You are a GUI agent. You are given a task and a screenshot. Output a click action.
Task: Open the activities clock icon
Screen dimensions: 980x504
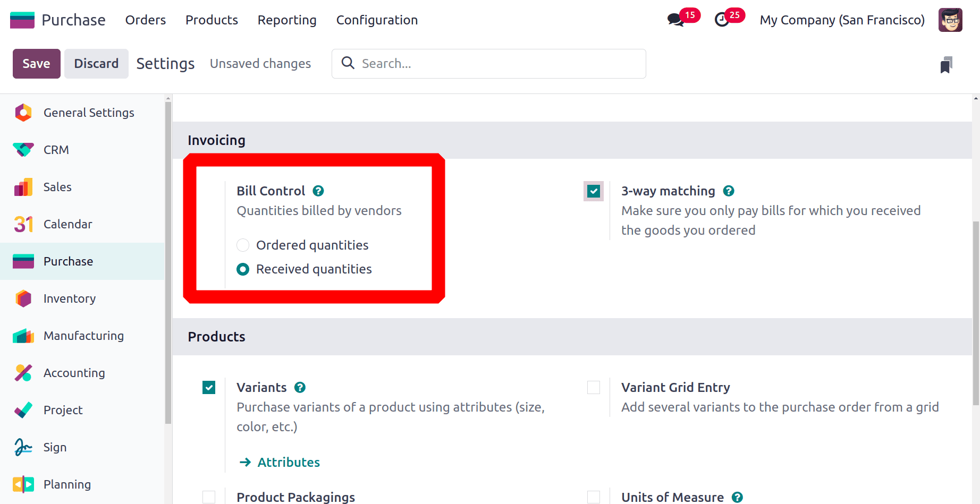pos(722,20)
